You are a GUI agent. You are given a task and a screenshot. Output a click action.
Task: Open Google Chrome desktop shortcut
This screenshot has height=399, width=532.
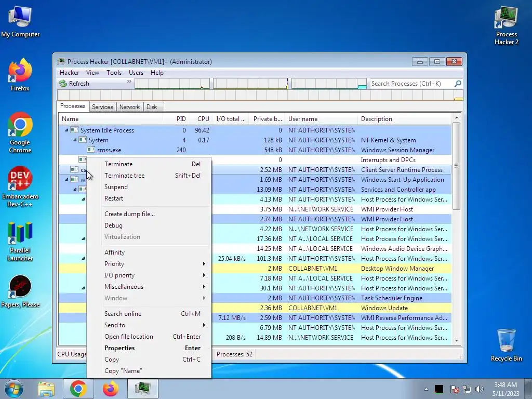point(20,132)
